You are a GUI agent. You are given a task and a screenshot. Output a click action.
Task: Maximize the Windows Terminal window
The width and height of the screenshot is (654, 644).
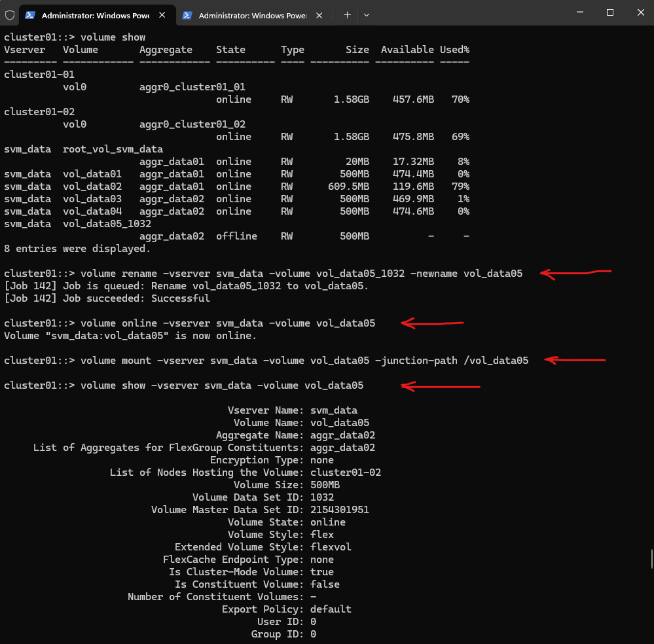coord(609,12)
